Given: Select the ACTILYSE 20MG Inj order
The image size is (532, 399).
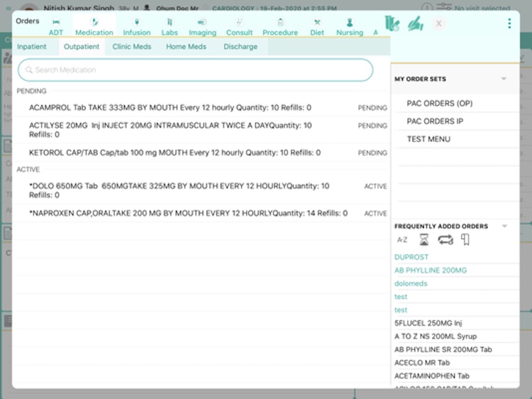Looking at the screenshot, I should [x=201, y=130].
